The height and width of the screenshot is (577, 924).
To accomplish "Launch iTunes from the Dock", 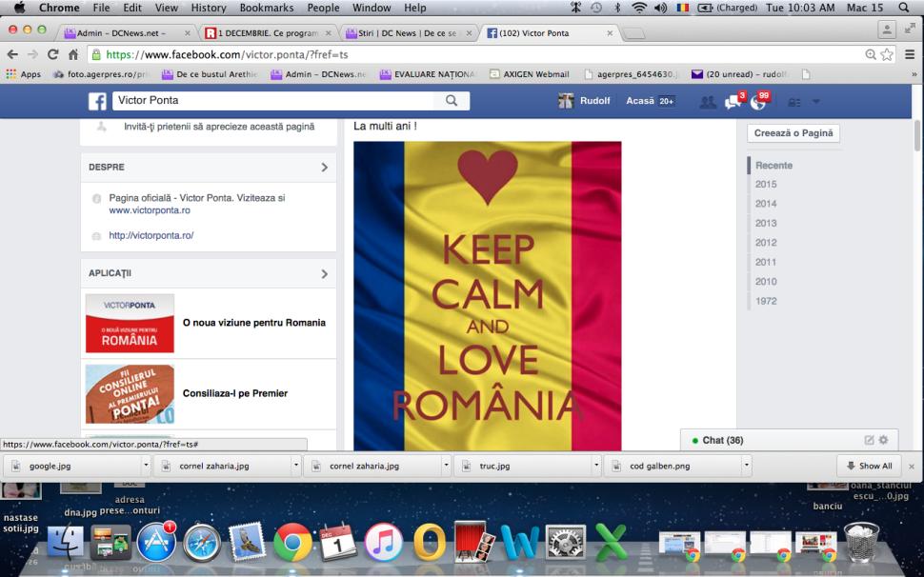I will click(384, 542).
